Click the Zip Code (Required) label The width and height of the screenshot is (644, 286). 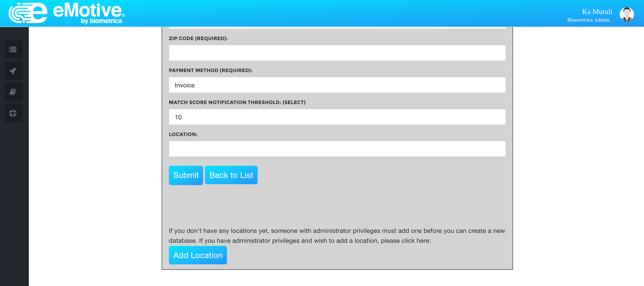pyautogui.click(x=198, y=39)
